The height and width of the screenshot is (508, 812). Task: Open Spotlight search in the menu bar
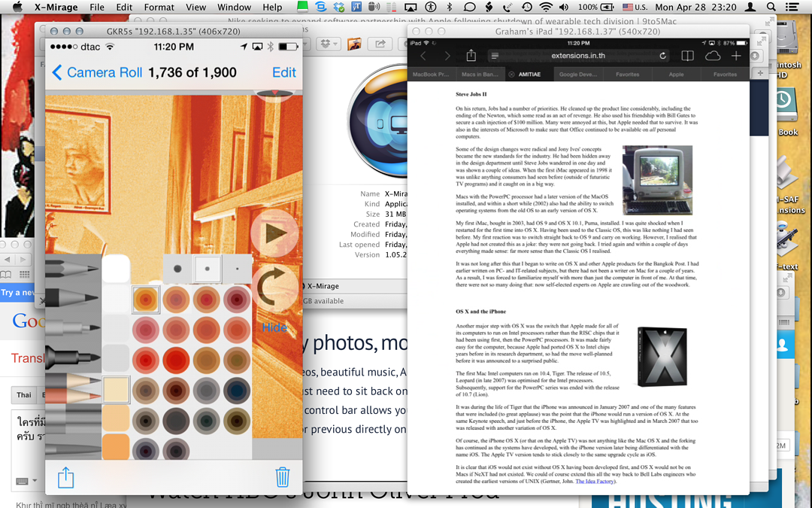click(771, 8)
